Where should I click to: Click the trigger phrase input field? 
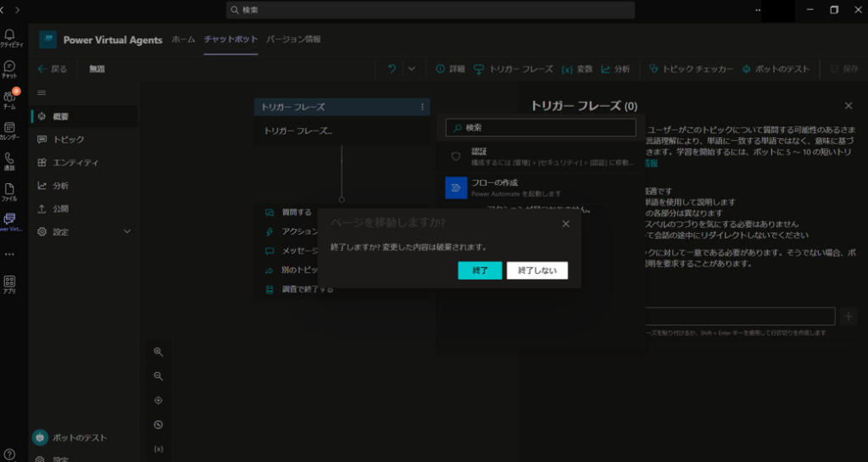coord(739,316)
